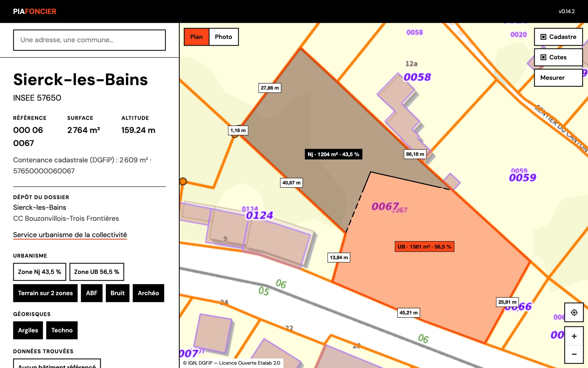The height and width of the screenshot is (368, 588).
Task: Open the PIAFONCIER logo home link
Action: coord(35,11)
